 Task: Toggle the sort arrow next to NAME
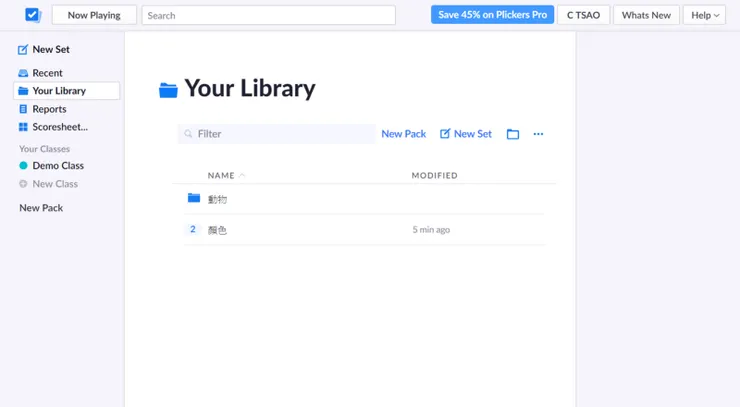[242, 175]
